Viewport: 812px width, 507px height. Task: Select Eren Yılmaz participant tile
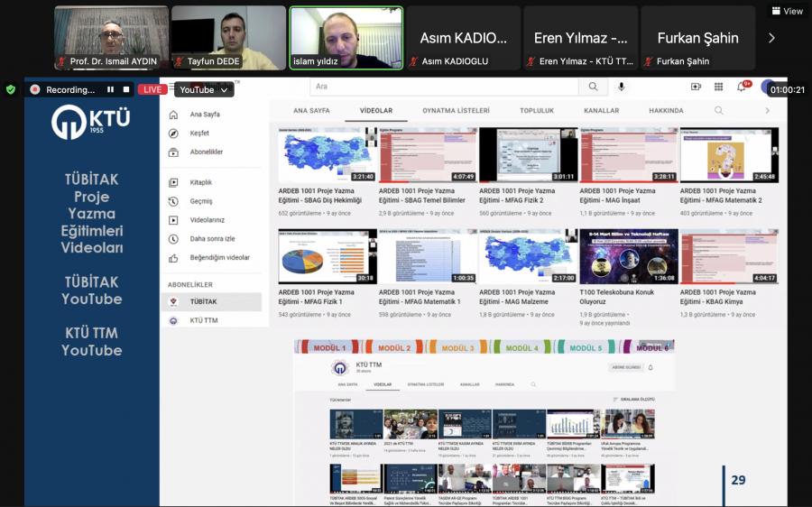point(580,38)
